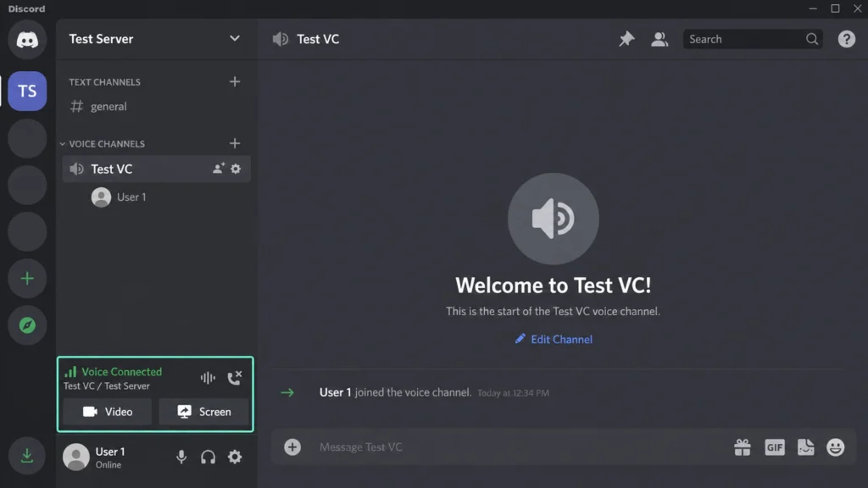Click User 1 name in join message
Screen dimensions: 868x488
[335, 392]
